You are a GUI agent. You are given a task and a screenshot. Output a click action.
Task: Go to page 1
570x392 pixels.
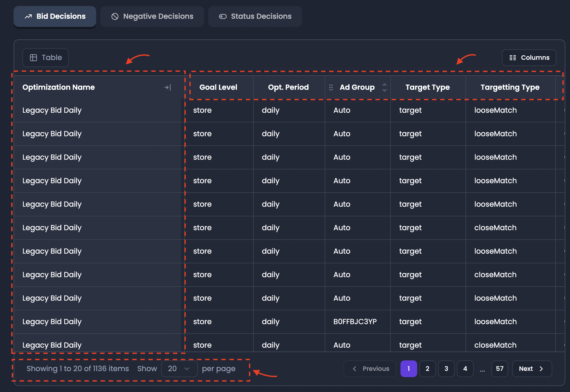[409, 369]
